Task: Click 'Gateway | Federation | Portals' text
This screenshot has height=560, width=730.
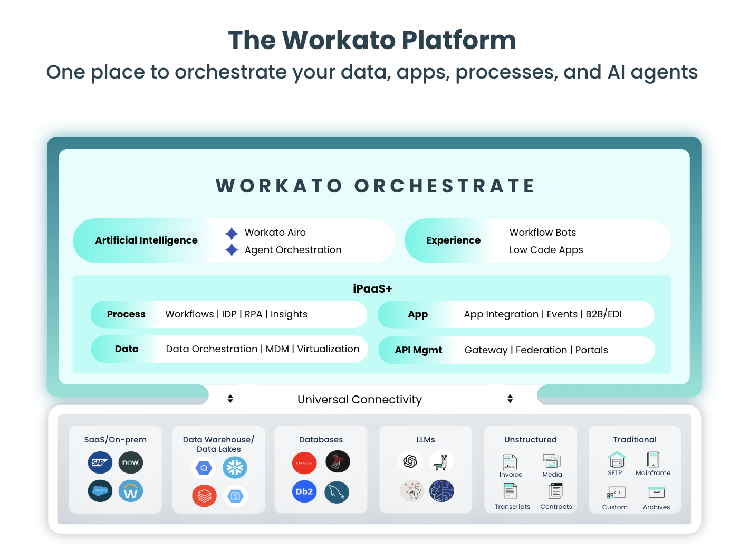Action: tap(536, 350)
